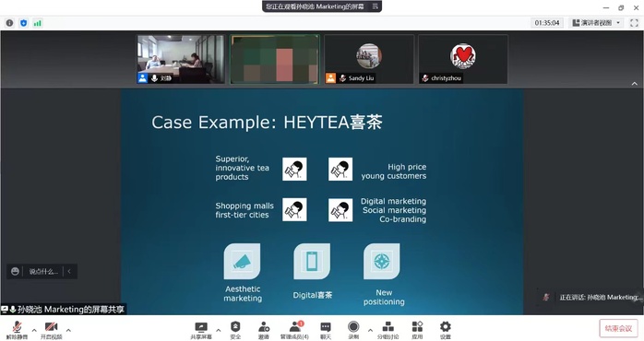The width and height of the screenshot is (644, 341).
Task: Click the red end meeting button
Action: coord(618,328)
